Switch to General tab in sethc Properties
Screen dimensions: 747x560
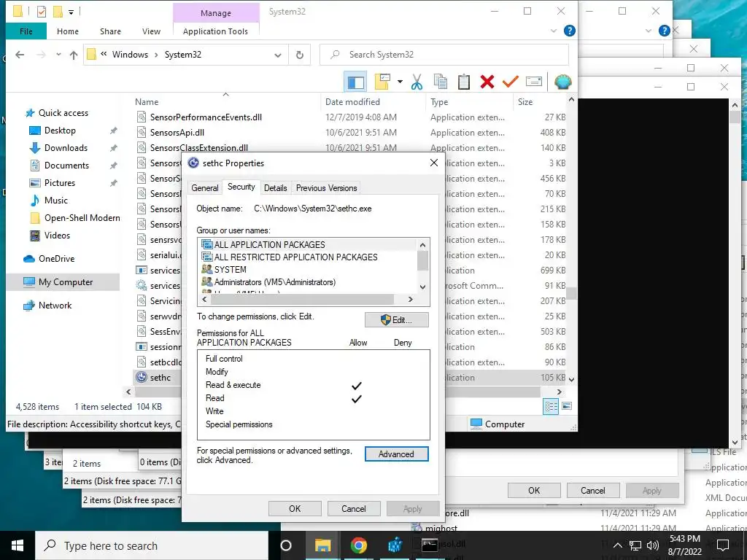pyautogui.click(x=205, y=188)
